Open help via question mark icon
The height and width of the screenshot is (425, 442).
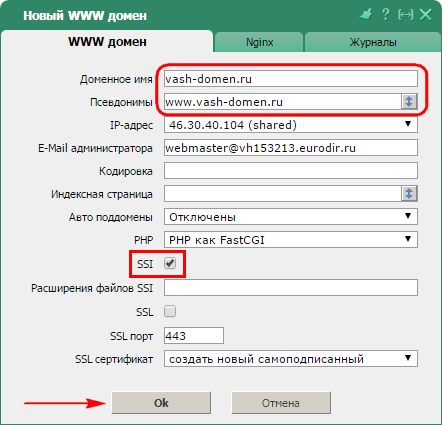pos(386,15)
